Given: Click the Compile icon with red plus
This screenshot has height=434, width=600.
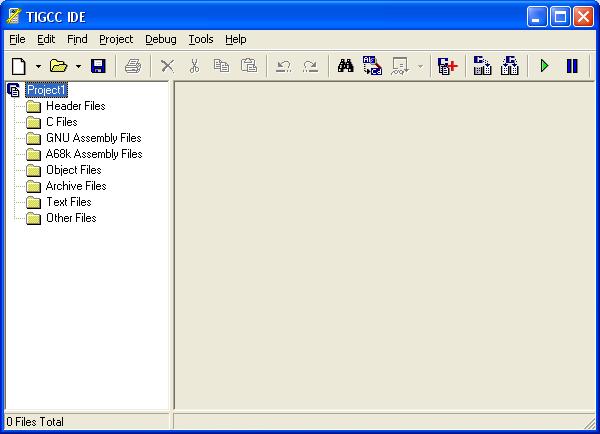Looking at the screenshot, I should pyautogui.click(x=447, y=66).
